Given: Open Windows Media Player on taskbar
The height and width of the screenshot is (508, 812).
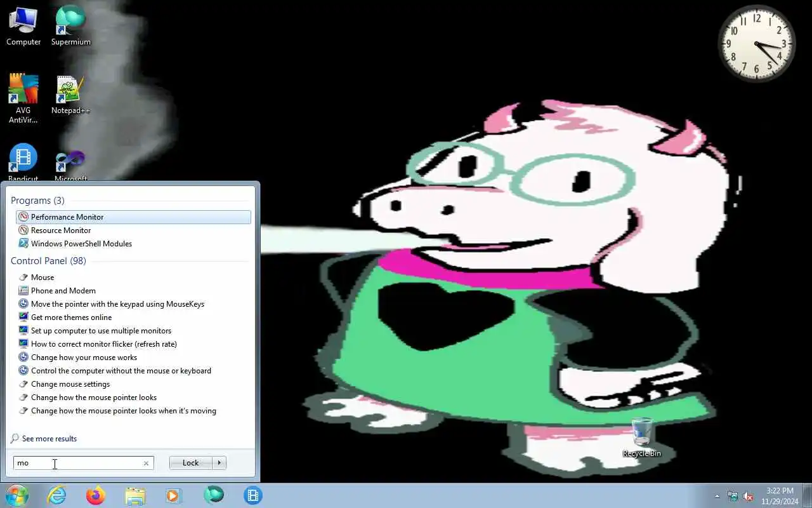Looking at the screenshot, I should pyautogui.click(x=174, y=495).
